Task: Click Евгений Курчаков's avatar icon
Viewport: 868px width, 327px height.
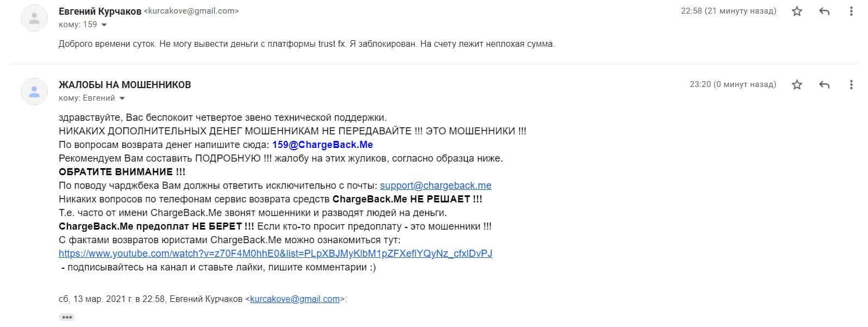Action: coord(34,18)
